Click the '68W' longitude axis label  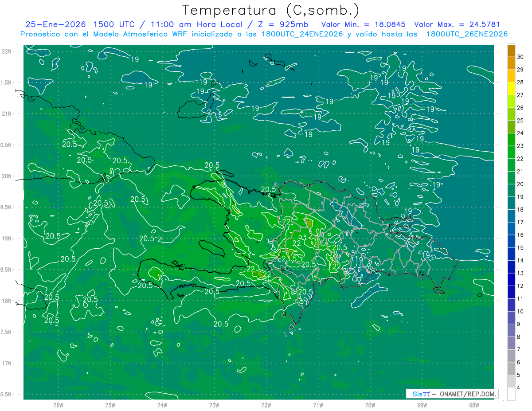pyautogui.click(x=474, y=405)
